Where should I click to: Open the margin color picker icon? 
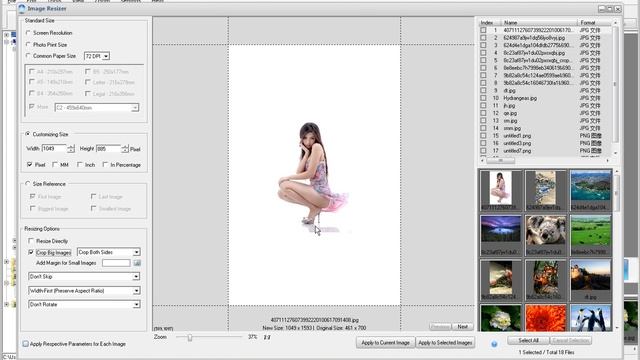(x=137, y=263)
